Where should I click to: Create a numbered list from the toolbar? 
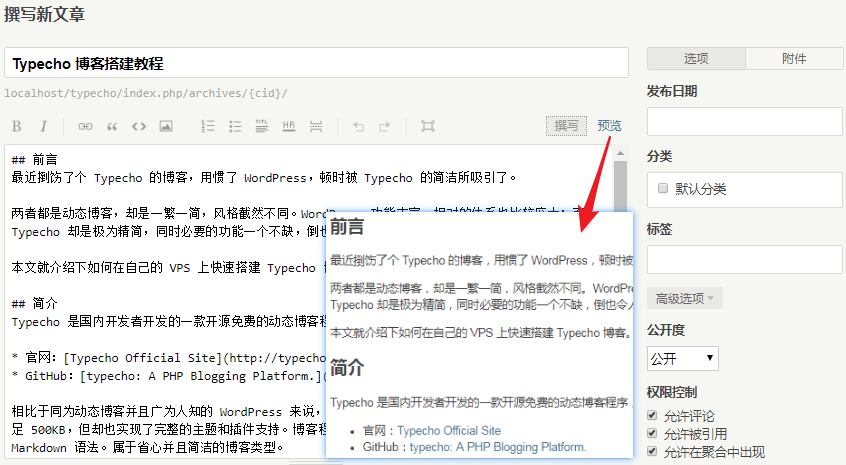coord(208,126)
